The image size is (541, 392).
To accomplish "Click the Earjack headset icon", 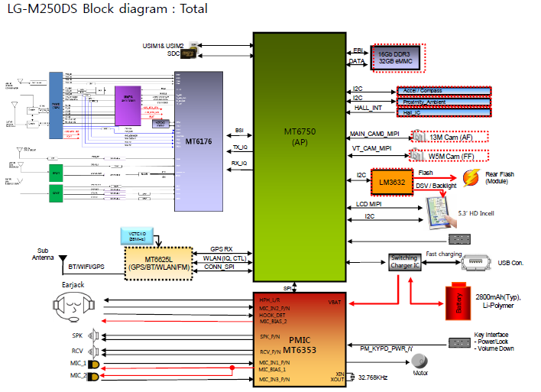I will [x=74, y=306].
